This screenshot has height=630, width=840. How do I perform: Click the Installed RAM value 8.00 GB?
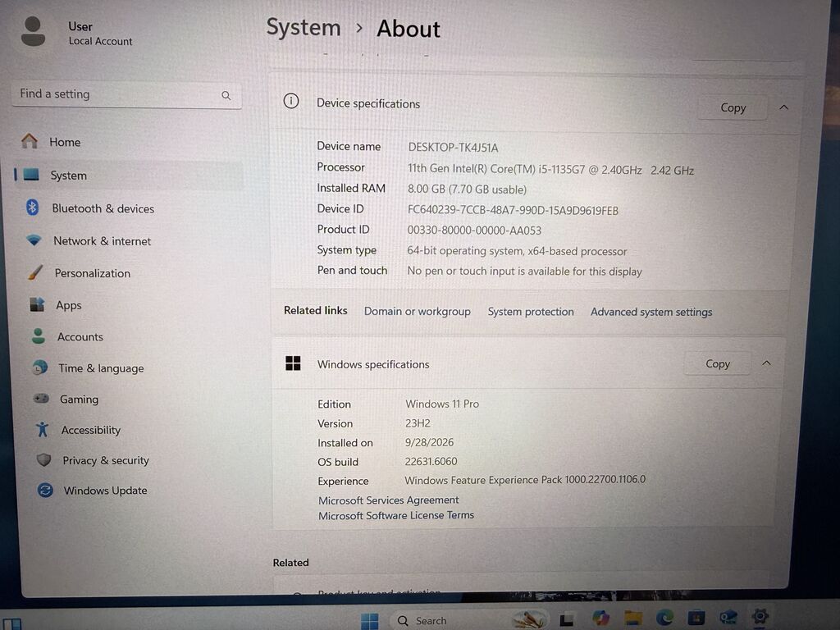pyautogui.click(x=467, y=189)
